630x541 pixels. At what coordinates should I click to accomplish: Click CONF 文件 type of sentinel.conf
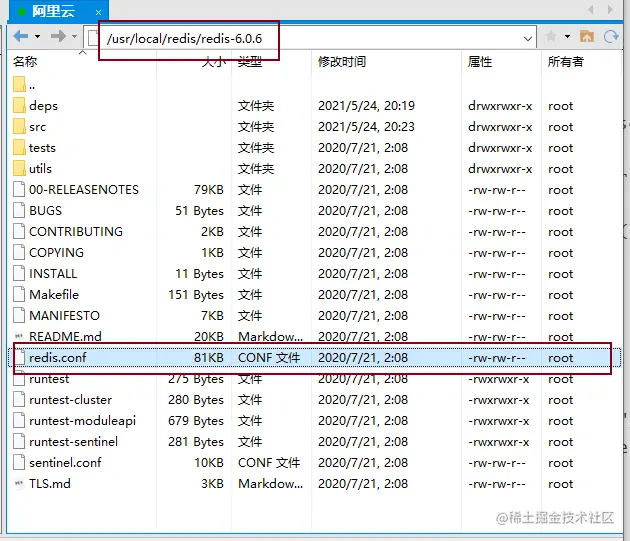269,462
